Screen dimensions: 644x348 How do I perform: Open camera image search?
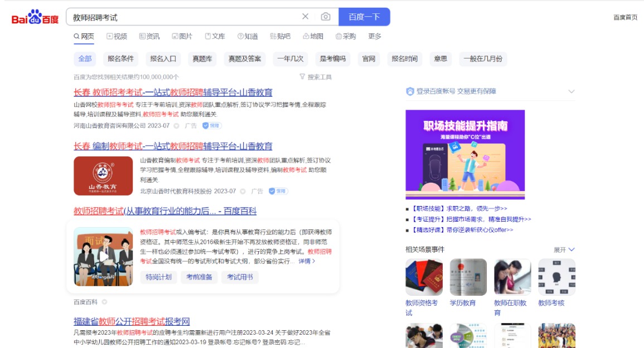[x=326, y=17]
